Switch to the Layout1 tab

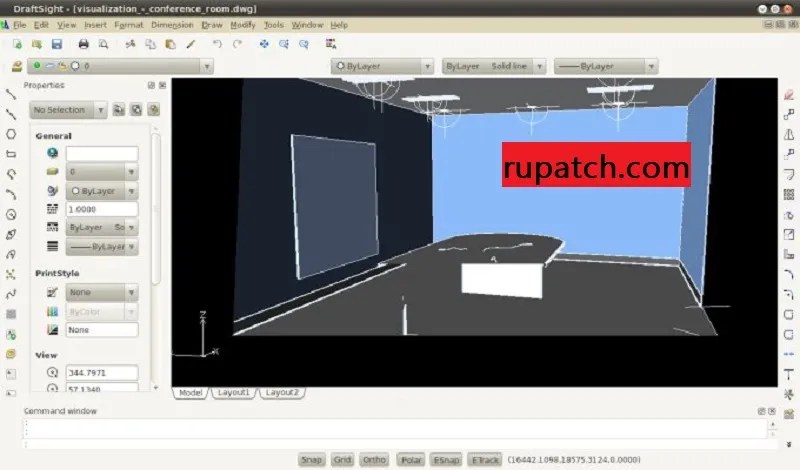point(233,393)
